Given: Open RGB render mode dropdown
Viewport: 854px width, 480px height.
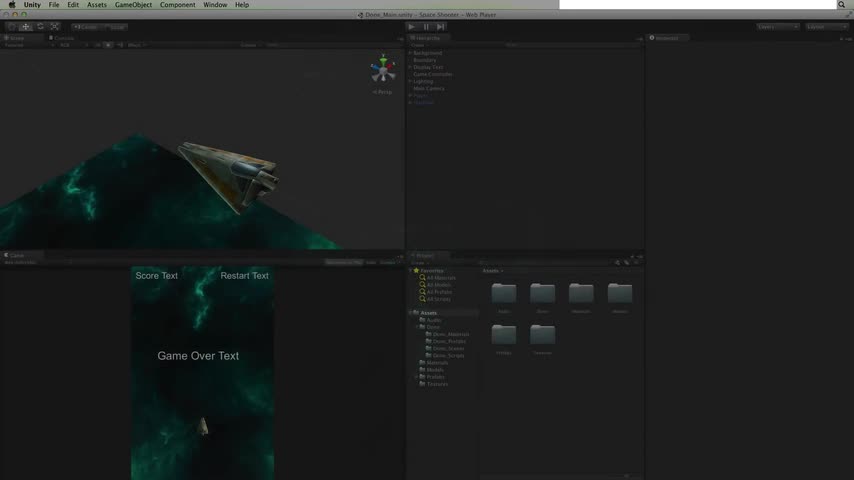Looking at the screenshot, I should (x=72, y=45).
